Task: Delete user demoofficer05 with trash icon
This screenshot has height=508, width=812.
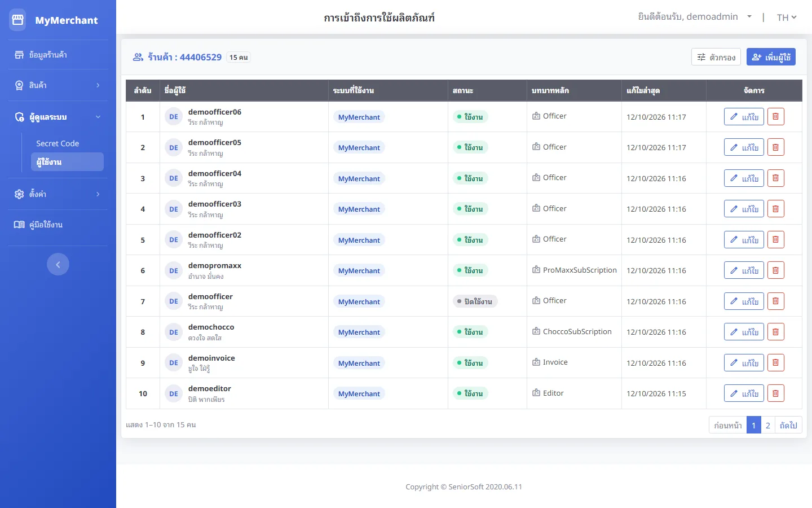Action: [775, 147]
